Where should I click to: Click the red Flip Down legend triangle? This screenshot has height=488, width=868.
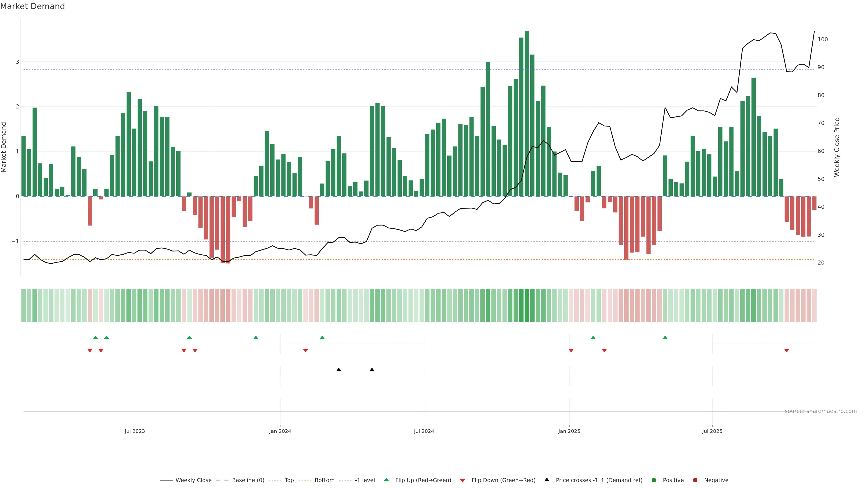463,481
